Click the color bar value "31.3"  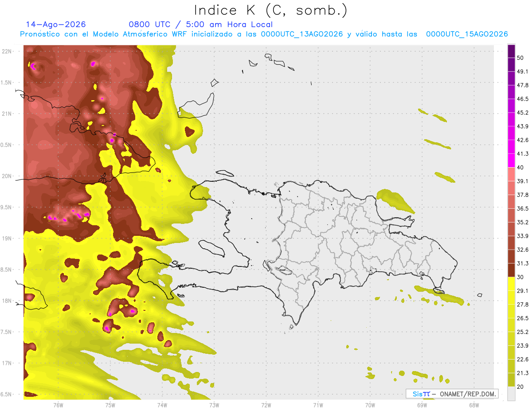point(523,264)
